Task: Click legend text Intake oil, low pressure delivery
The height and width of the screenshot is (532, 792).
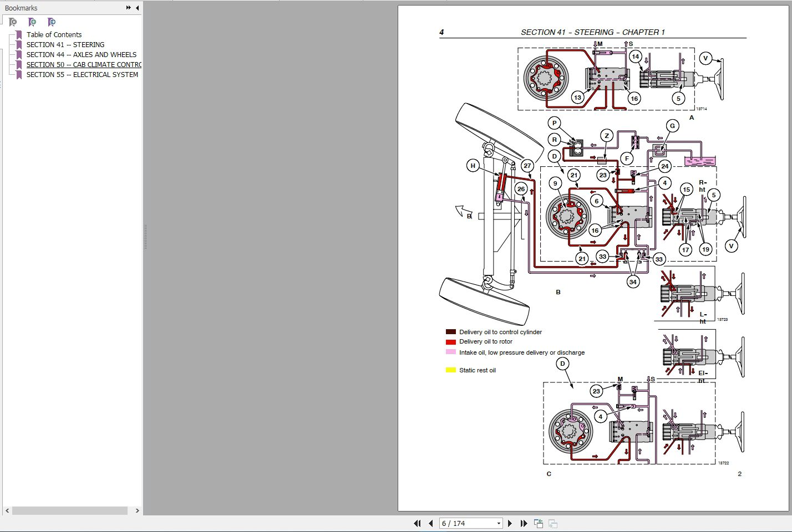Action: (521, 352)
